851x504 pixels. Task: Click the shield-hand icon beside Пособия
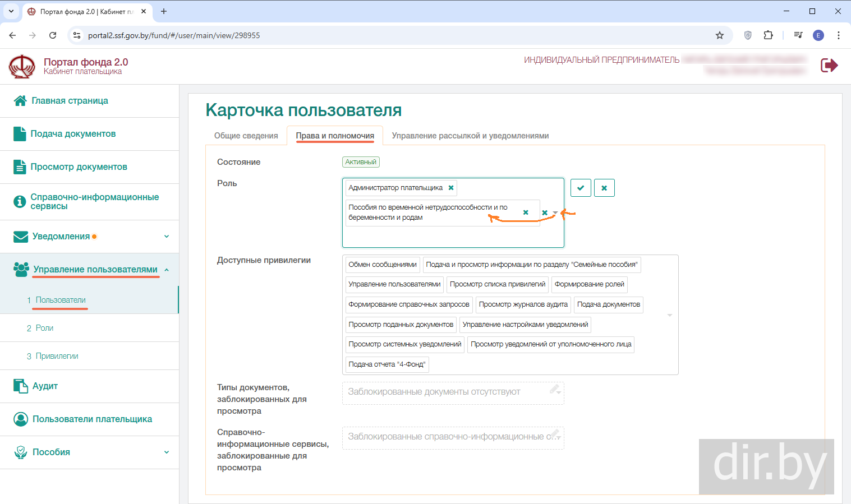(x=21, y=452)
